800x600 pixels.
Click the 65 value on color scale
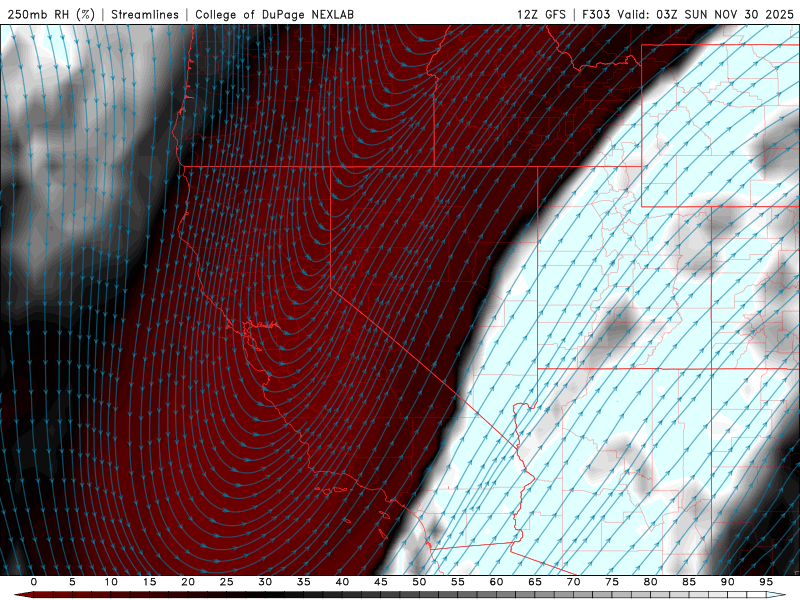[x=534, y=582]
